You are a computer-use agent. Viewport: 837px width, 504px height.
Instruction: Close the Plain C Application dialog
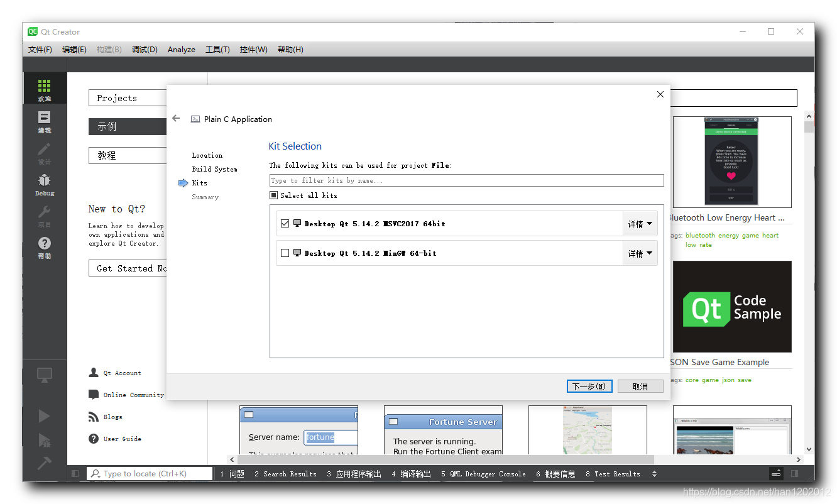(x=660, y=94)
